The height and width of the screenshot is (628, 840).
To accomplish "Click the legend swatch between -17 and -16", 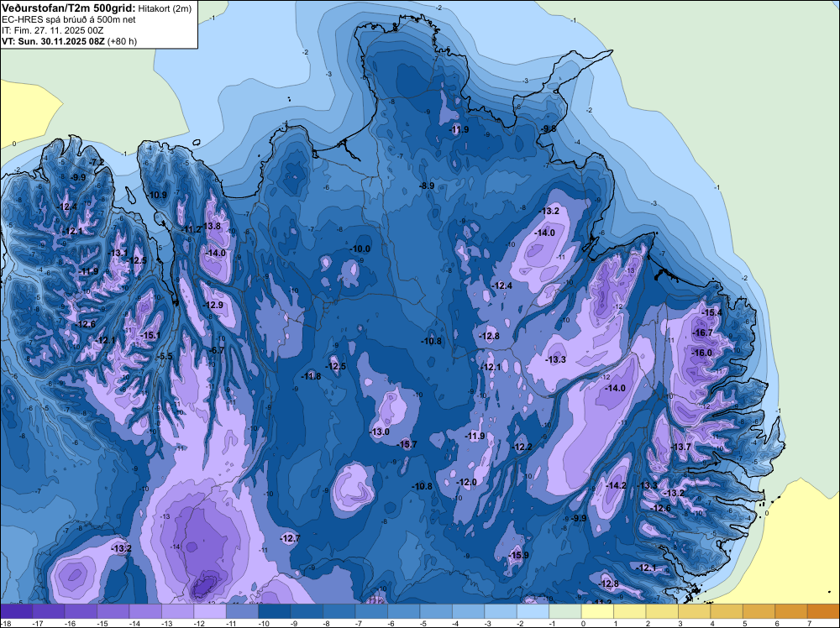I will [48, 611].
